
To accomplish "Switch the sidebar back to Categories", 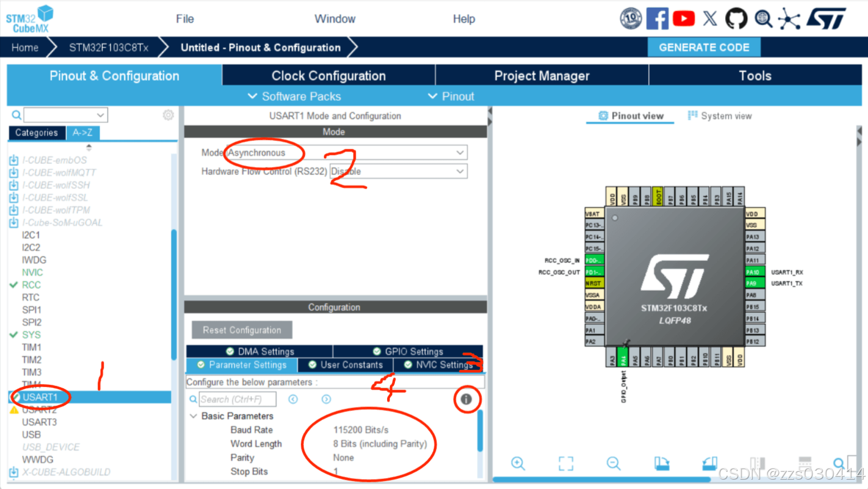I will 37,133.
